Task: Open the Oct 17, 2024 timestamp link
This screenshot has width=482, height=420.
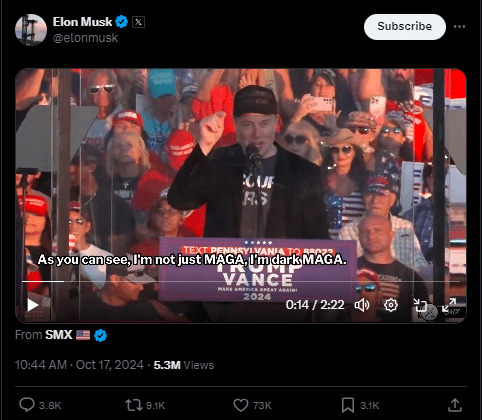Action: click(110, 365)
